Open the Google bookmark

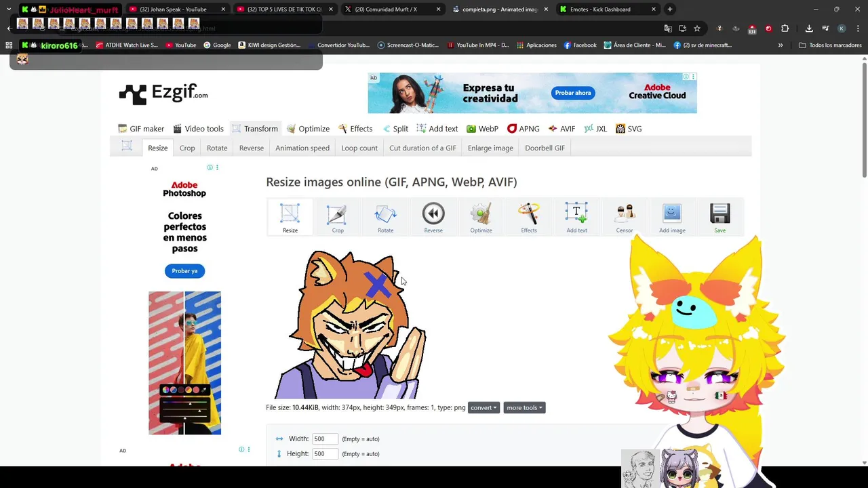coord(217,45)
